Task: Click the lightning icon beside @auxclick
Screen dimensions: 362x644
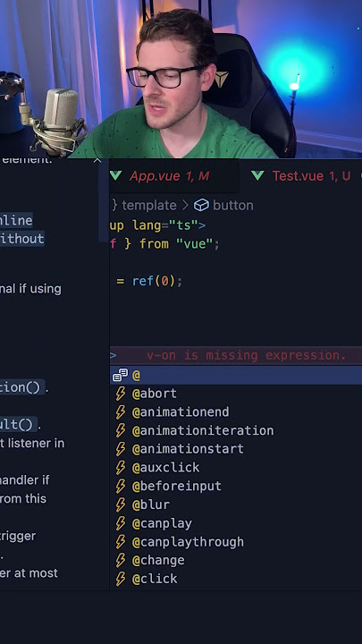Action: (121, 468)
